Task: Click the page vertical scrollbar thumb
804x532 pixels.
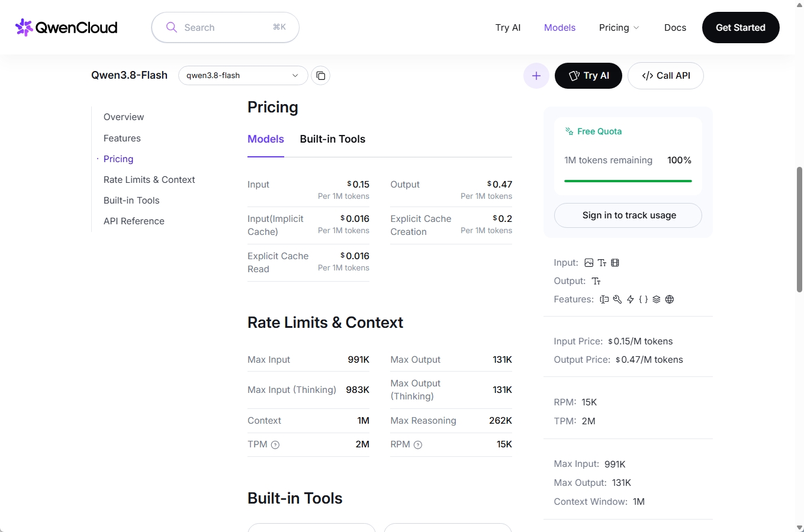Action: (799, 230)
